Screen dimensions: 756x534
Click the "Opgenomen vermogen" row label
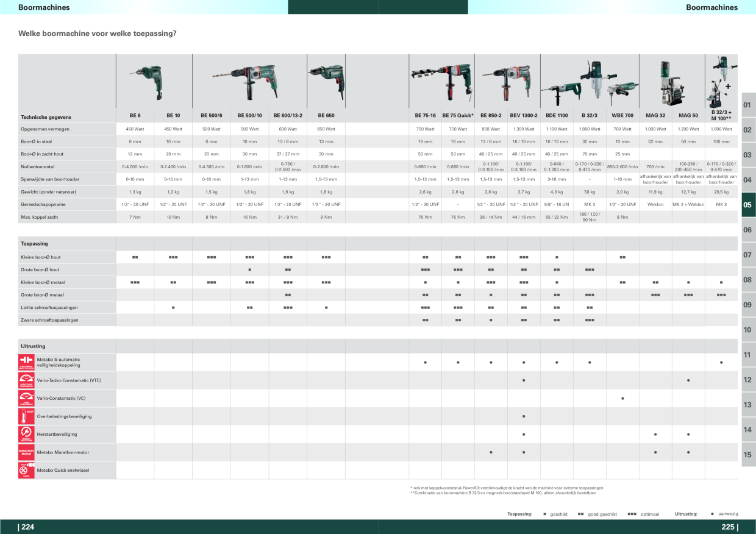(x=45, y=129)
